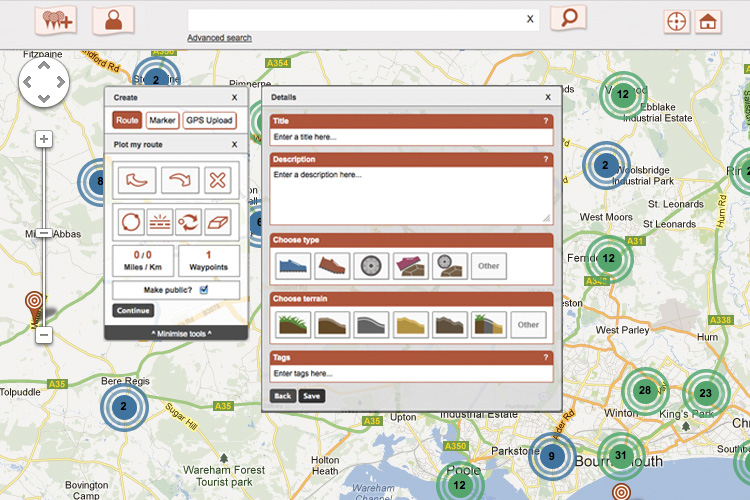This screenshot has width=750, height=500.
Task: Click the add markers icon in header
Action: pyautogui.click(x=55, y=19)
